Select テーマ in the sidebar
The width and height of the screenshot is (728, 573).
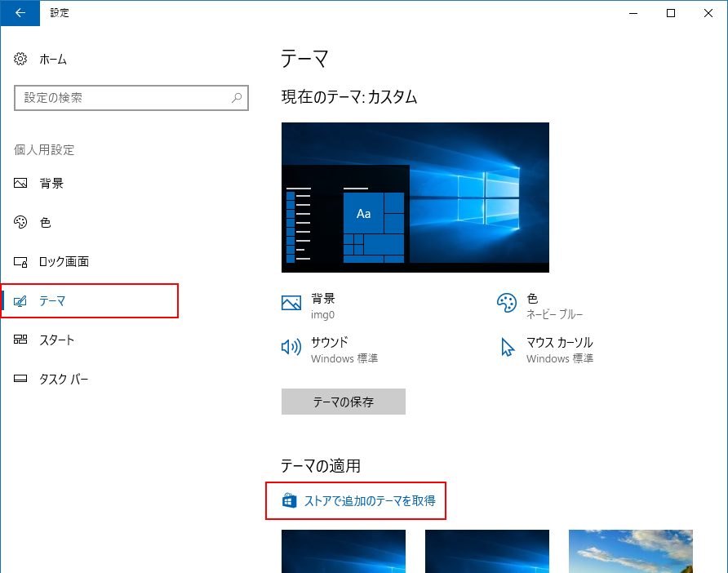pos(89,301)
